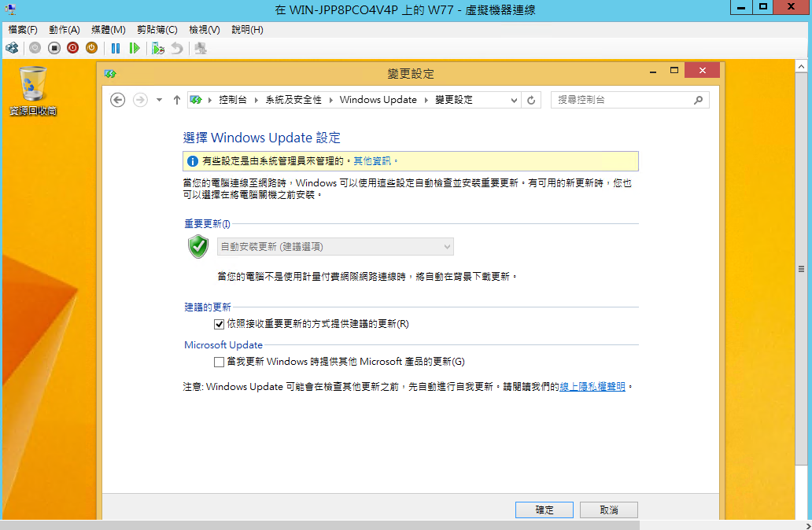
Task: Click the Microsoft Update section label
Action: (x=223, y=344)
